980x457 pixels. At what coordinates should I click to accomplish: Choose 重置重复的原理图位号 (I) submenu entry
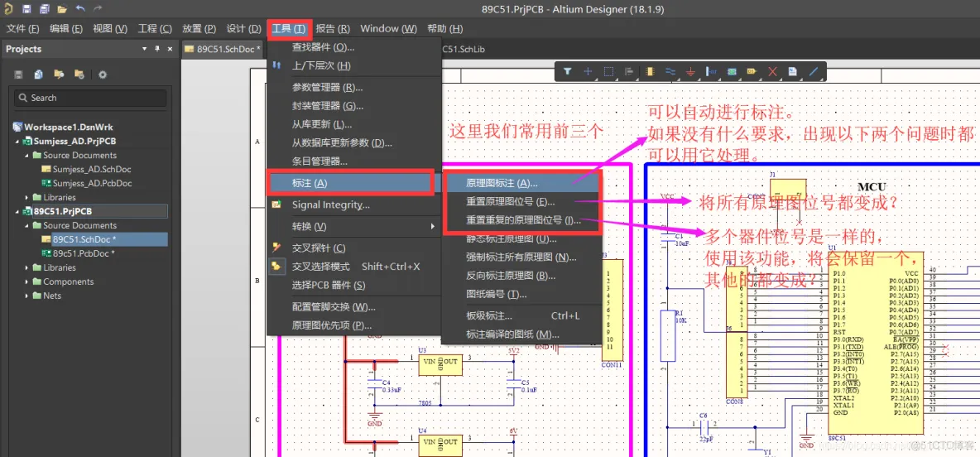pos(522,220)
